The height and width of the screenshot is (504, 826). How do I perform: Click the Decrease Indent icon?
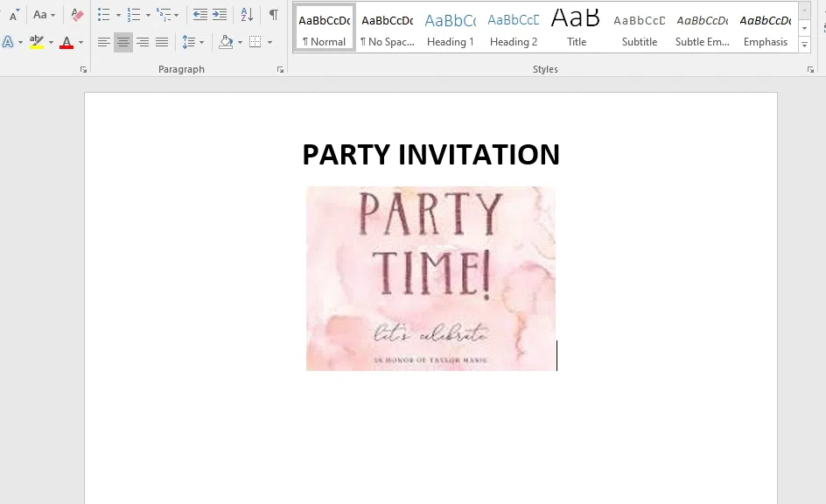[201, 13]
